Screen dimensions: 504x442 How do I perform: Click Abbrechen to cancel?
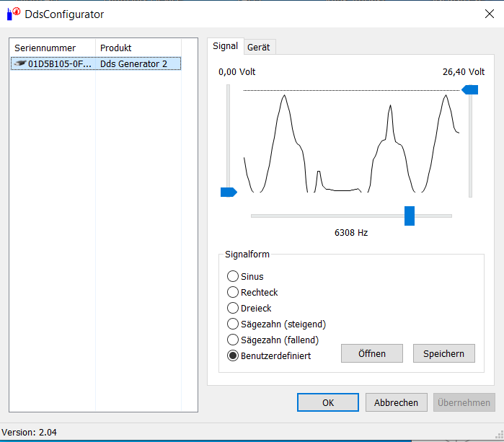click(x=396, y=402)
